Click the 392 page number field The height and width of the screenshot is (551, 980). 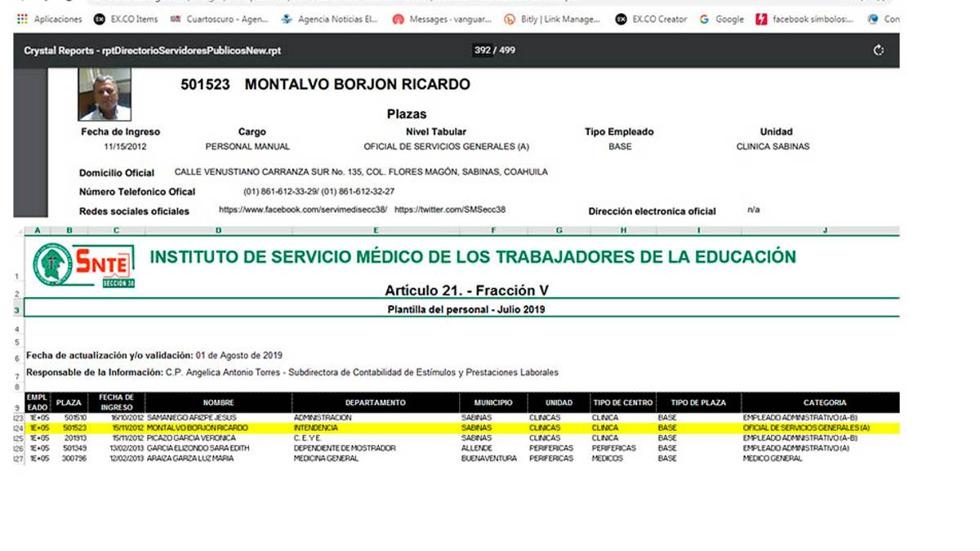click(x=483, y=51)
